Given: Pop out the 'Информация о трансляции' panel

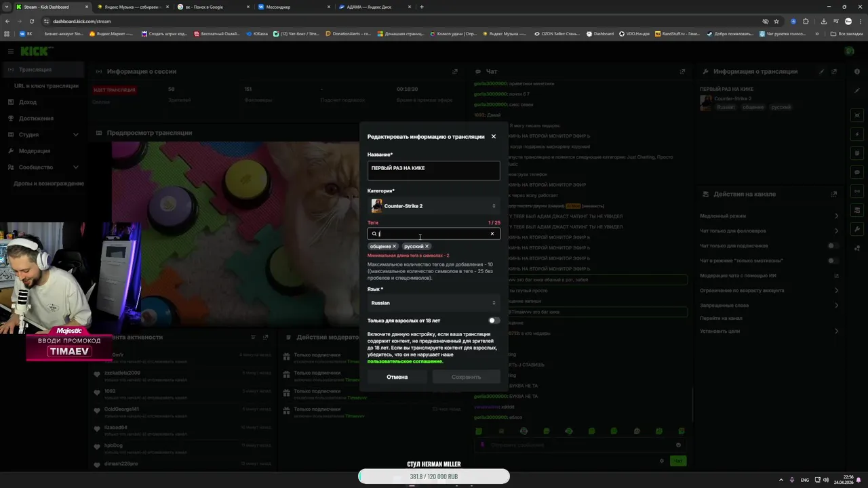Looking at the screenshot, I should [834, 71].
